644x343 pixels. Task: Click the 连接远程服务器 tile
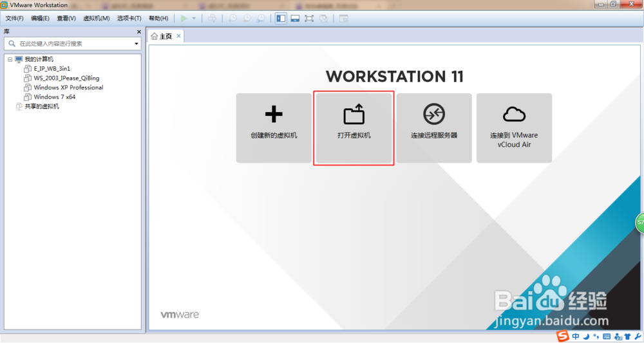(434, 128)
